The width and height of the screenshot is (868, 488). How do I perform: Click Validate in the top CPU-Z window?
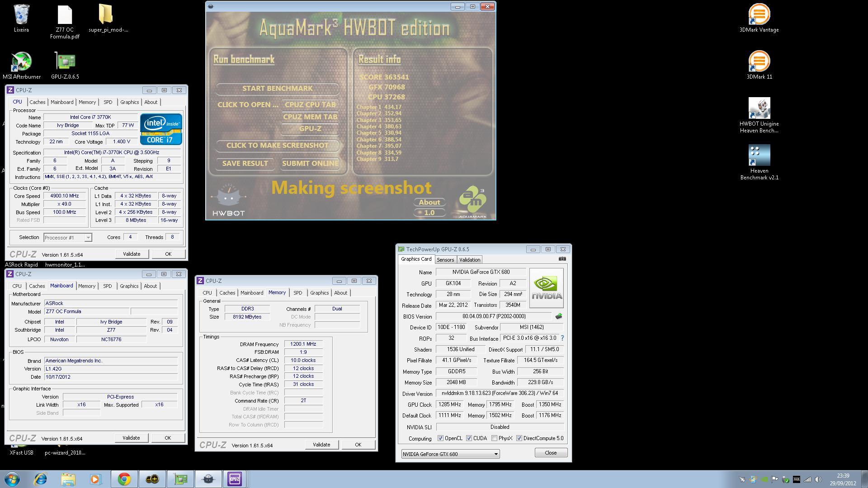(x=132, y=254)
